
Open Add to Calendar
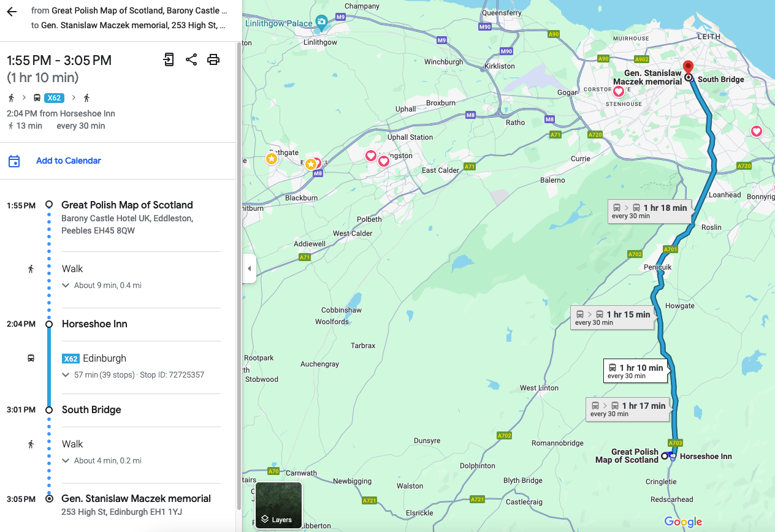[68, 161]
